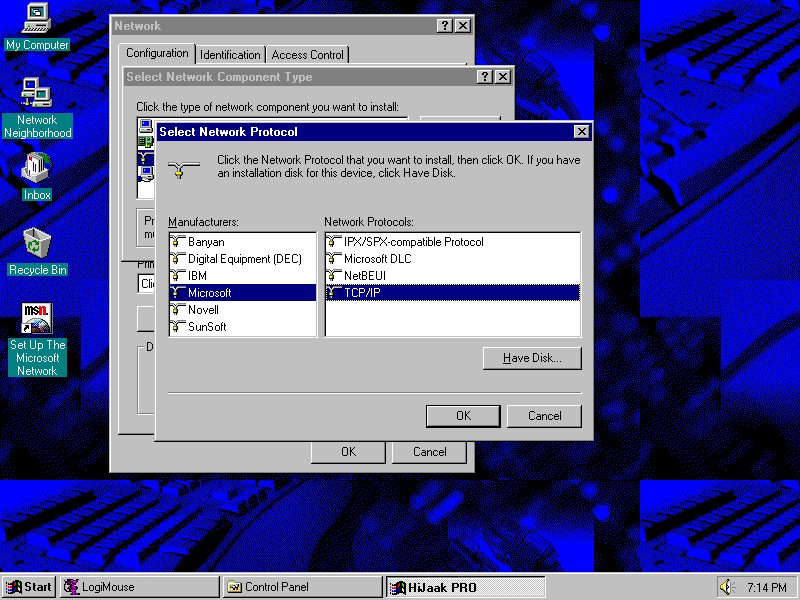The image size is (800, 600).
Task: Choose NetBEUI protocol
Action: pyautogui.click(x=365, y=276)
